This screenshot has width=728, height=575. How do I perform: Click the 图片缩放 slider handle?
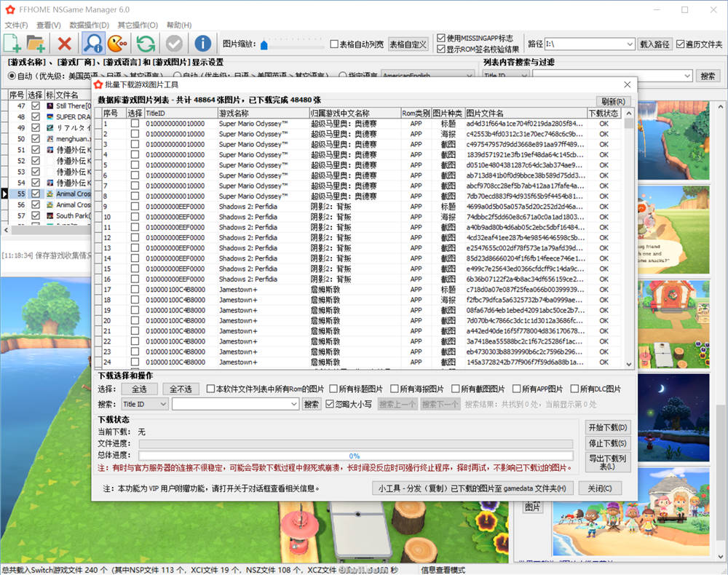[x=264, y=44]
